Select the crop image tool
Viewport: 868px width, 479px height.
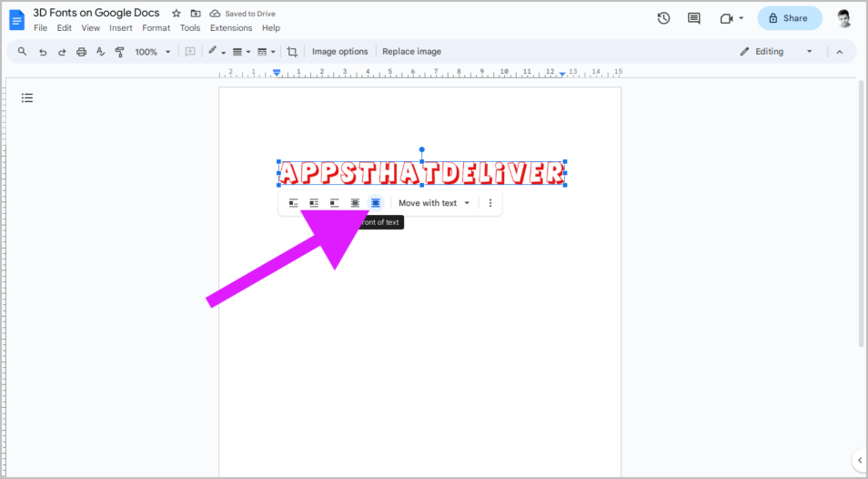(x=292, y=52)
